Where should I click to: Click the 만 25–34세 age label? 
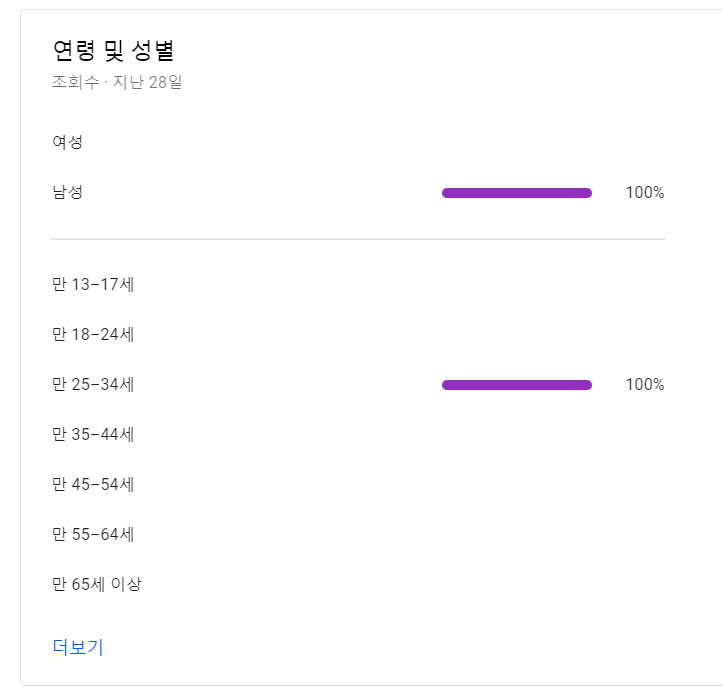93,384
